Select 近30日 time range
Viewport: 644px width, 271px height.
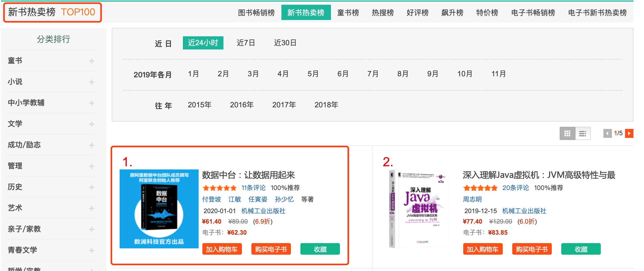(x=285, y=43)
